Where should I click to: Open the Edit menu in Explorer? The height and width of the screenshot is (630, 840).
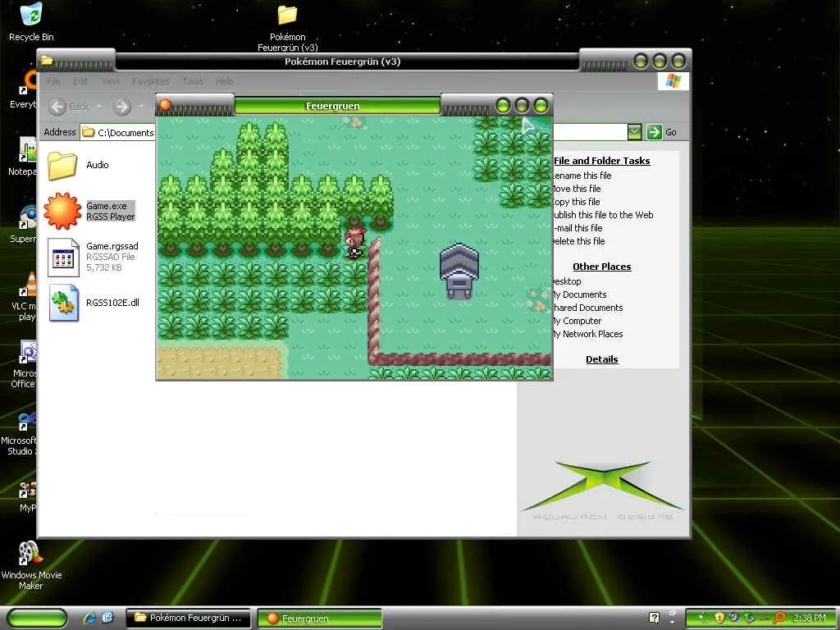(x=80, y=81)
